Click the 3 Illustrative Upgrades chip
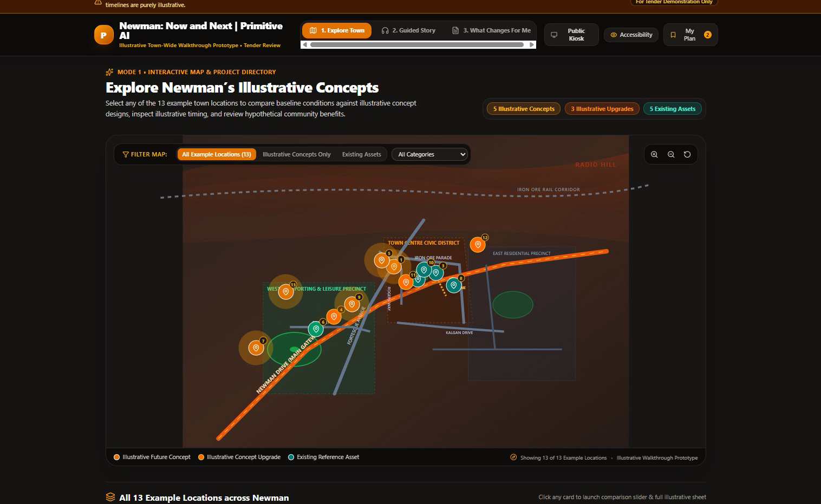This screenshot has width=821, height=504. (x=602, y=109)
